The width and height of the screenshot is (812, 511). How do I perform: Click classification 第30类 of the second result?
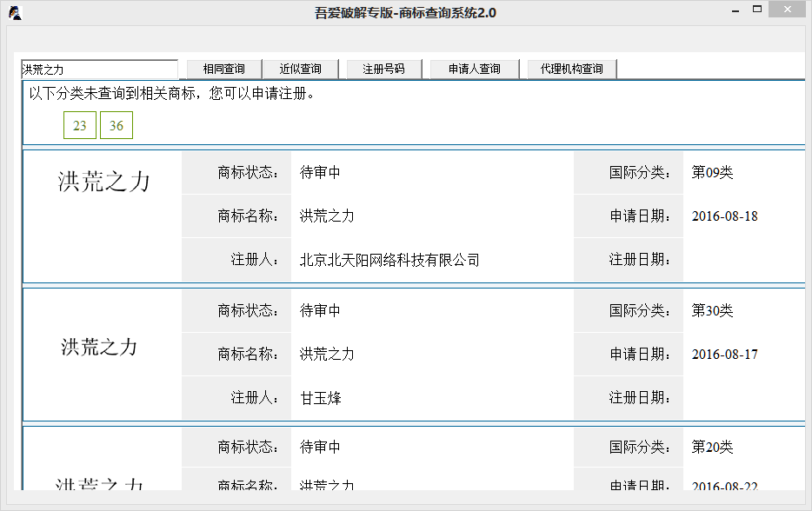(712, 310)
